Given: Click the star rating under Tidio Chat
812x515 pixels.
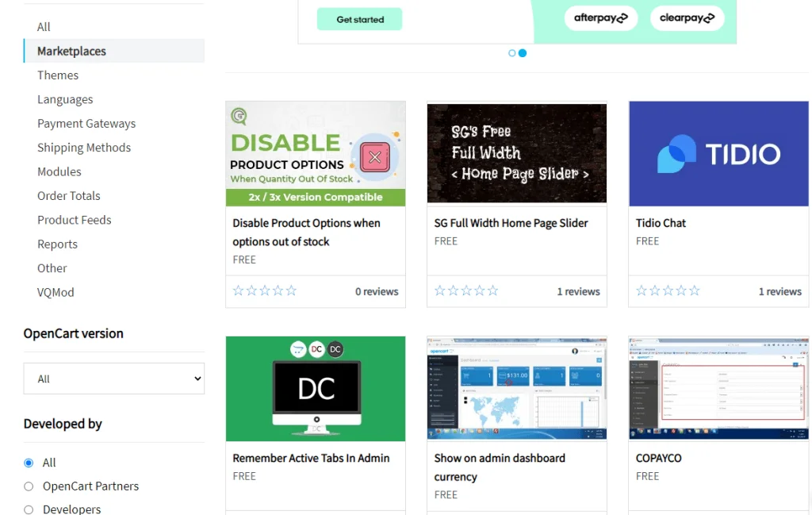Looking at the screenshot, I should [668, 291].
